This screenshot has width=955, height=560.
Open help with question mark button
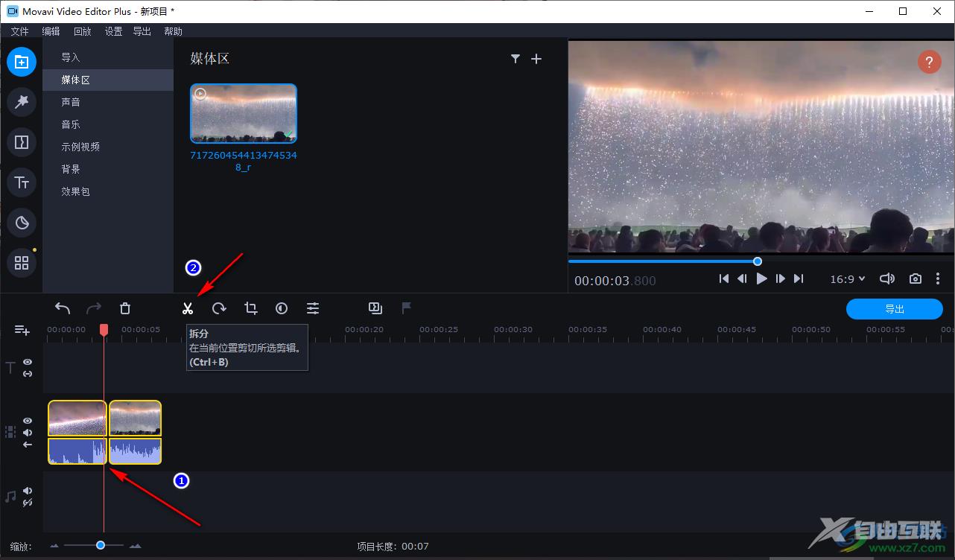(929, 62)
